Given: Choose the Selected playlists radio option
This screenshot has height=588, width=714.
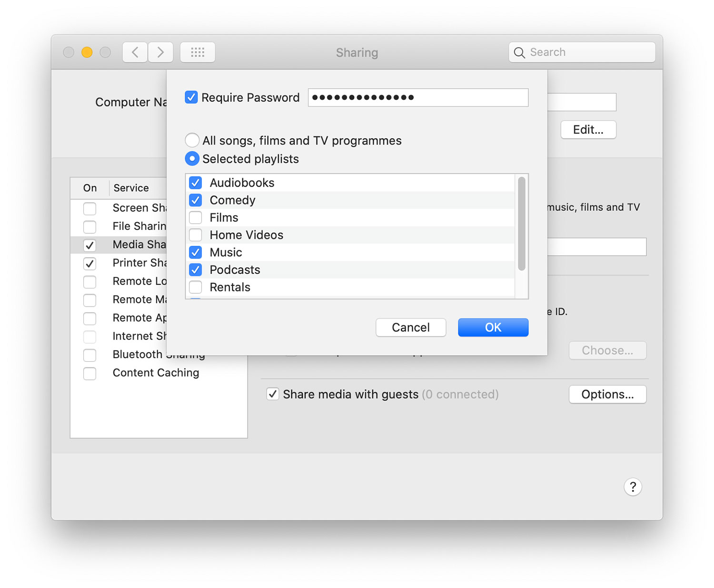Looking at the screenshot, I should pos(192,159).
